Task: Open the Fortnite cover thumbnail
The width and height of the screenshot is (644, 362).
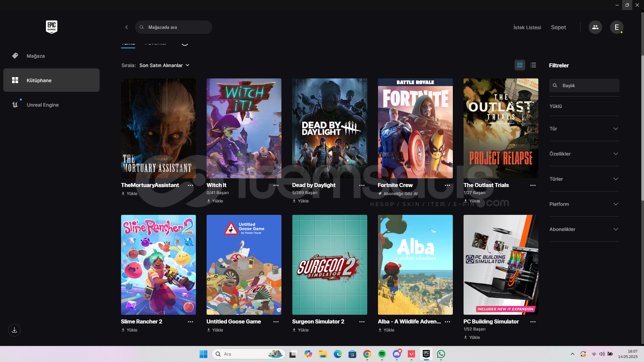Action: (415, 128)
